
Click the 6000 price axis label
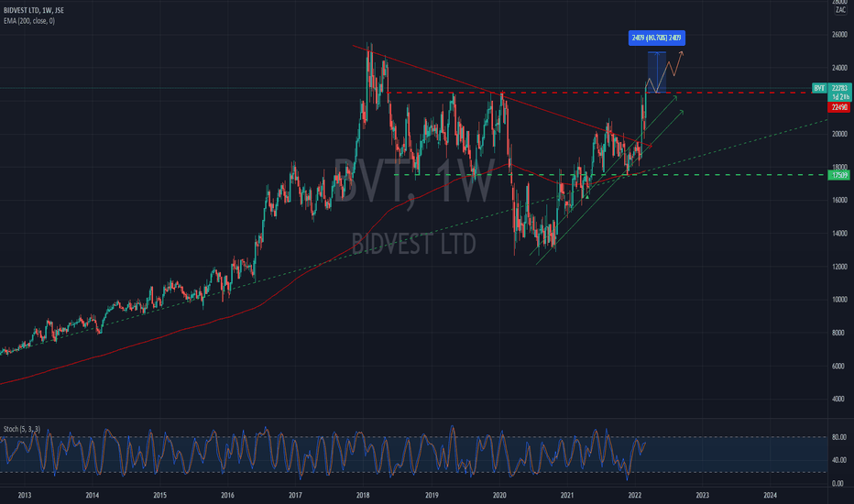pos(839,367)
